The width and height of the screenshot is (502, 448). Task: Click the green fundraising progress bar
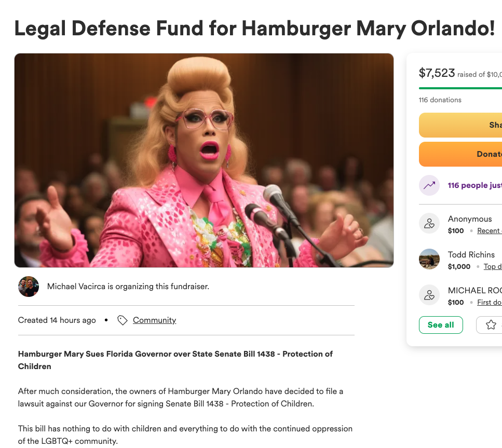click(x=460, y=88)
